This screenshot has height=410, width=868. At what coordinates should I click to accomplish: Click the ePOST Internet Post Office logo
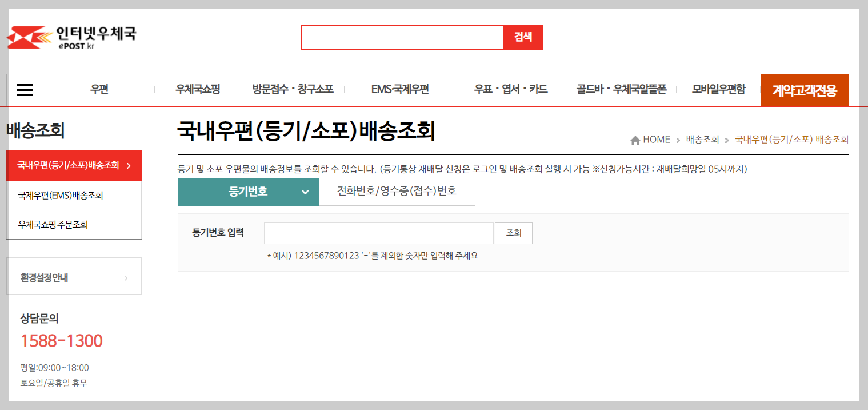[x=71, y=37]
